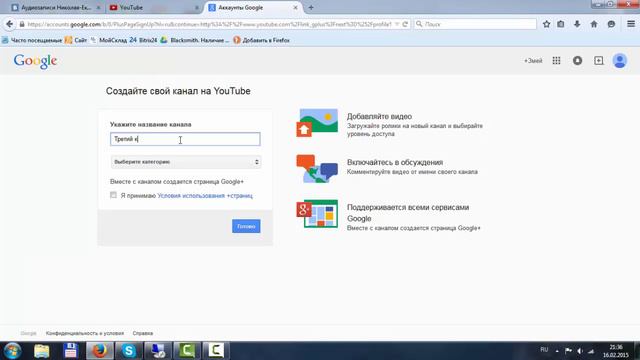Click the Создайте свой канал на YouTube heading
This screenshot has height=360, width=640.
178,91
